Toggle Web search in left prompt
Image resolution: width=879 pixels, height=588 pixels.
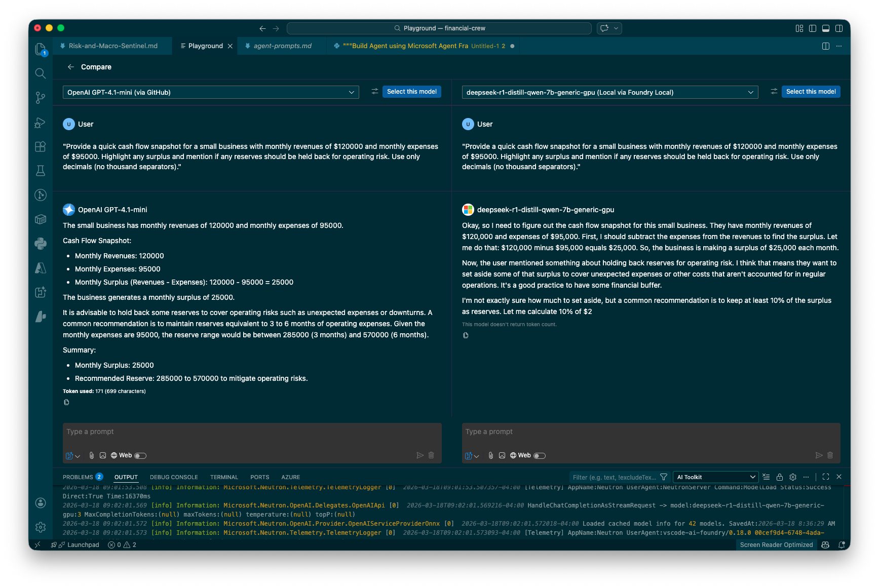click(x=140, y=456)
